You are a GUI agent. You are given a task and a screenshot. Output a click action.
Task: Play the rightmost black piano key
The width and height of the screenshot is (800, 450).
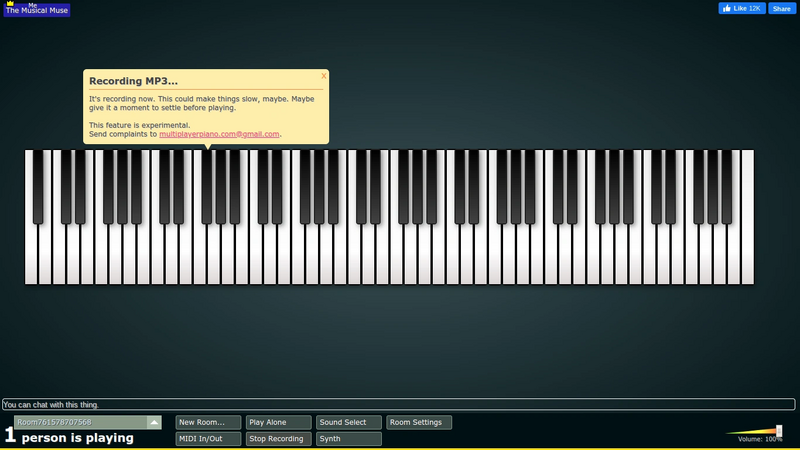(727, 186)
